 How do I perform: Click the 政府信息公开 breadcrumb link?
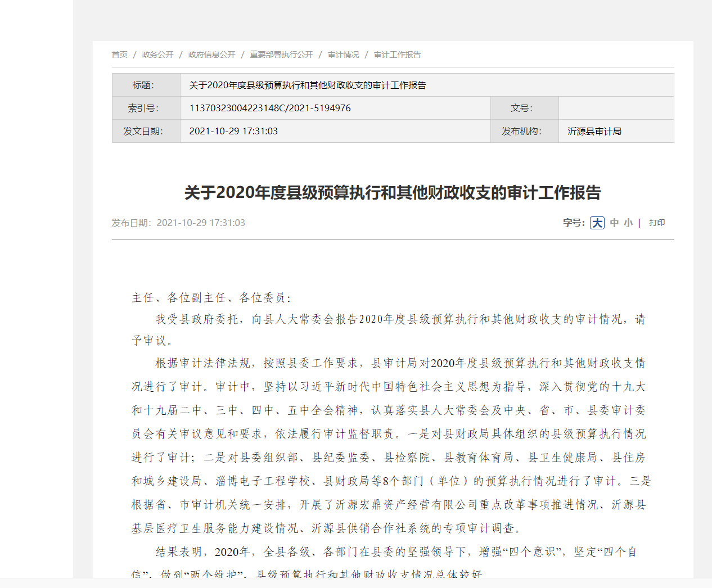(211, 55)
